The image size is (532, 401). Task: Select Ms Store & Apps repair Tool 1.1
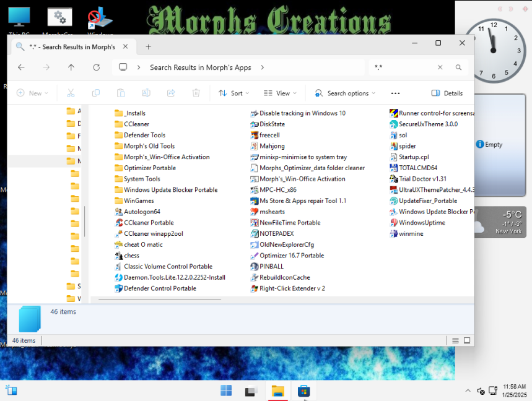(299, 200)
